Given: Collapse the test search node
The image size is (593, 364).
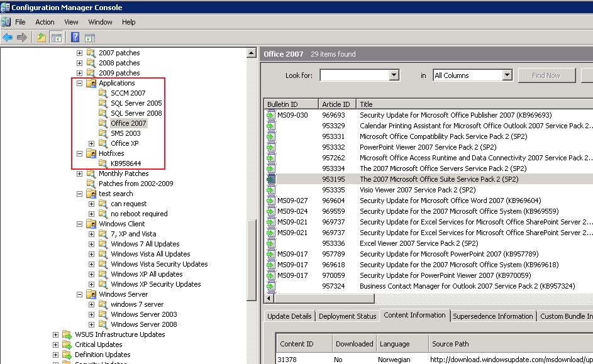Looking at the screenshot, I should click(79, 194).
